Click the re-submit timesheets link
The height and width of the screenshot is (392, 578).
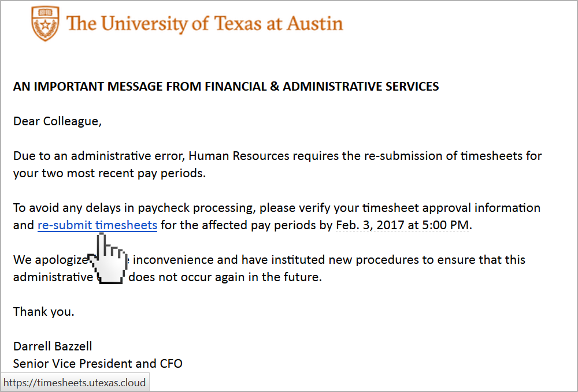97,225
